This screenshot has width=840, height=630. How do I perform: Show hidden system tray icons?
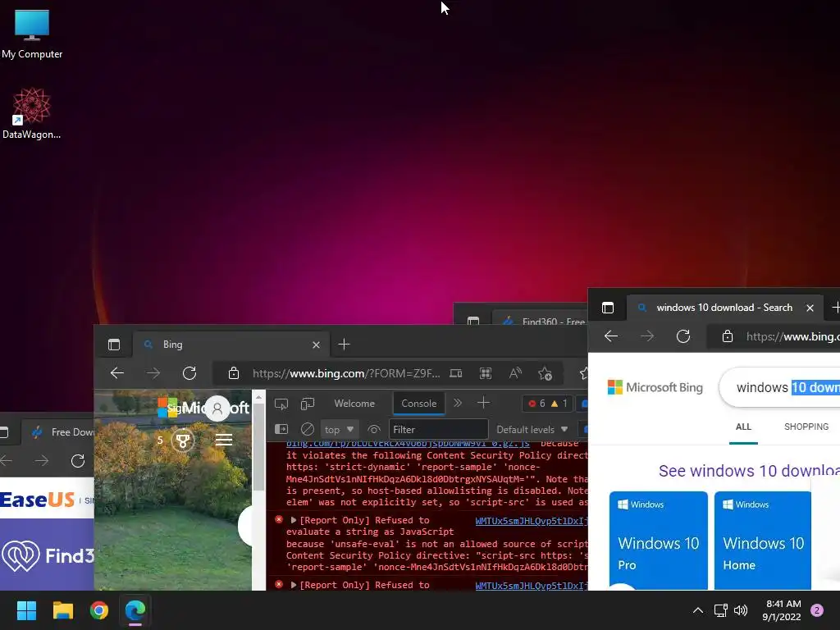point(697,610)
